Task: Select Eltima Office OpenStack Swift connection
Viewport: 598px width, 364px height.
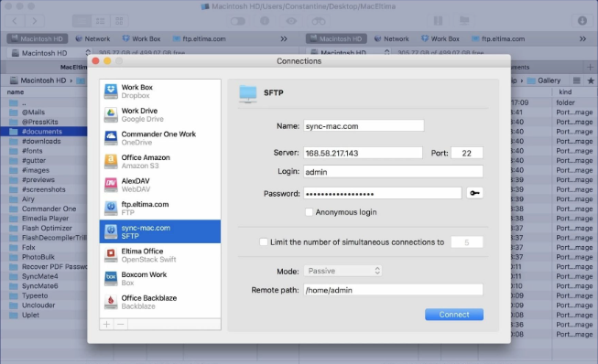Action: (x=159, y=255)
